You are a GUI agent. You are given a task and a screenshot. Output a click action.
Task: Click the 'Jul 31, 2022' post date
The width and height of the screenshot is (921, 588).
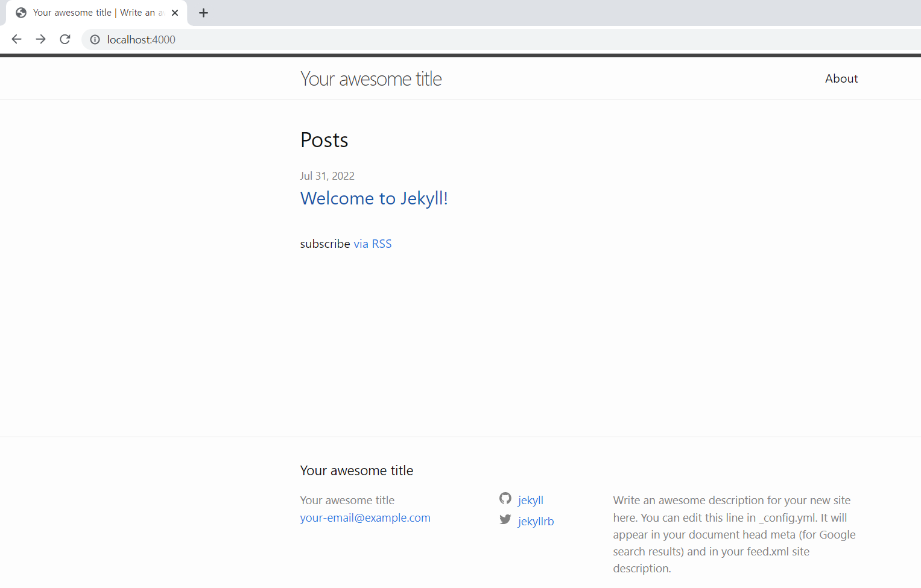click(327, 176)
